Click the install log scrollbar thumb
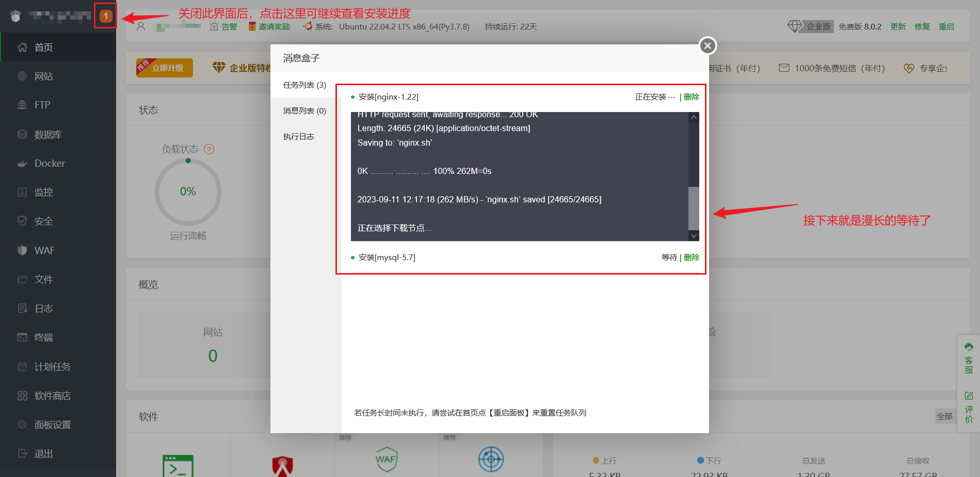This screenshot has width=980, height=477. tap(694, 208)
